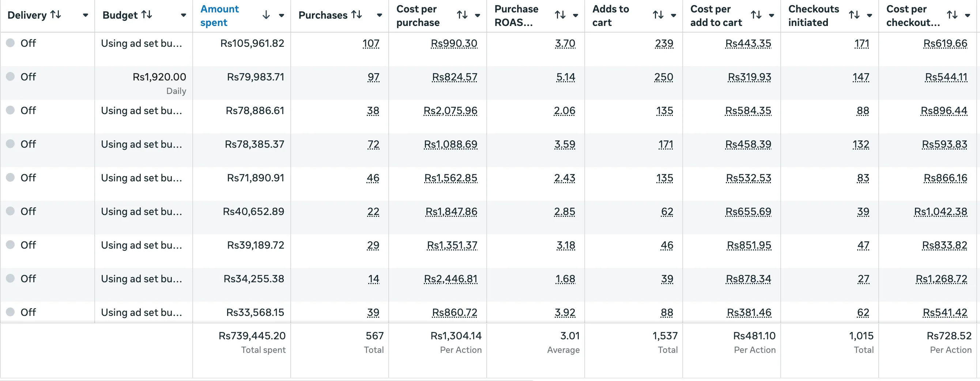Image resolution: width=980 pixels, height=381 pixels.
Task: Click the Adds to cart sort arrows
Action: click(658, 15)
